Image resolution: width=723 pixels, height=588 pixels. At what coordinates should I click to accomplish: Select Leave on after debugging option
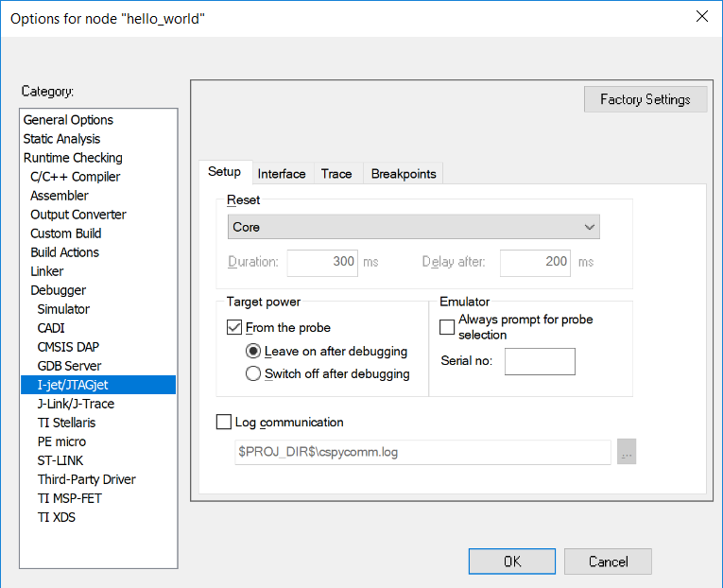252,351
